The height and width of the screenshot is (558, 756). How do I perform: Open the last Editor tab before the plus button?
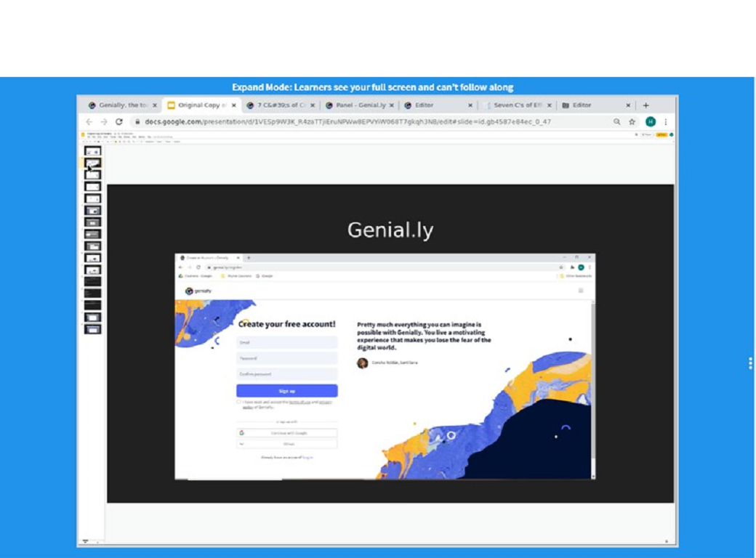click(x=595, y=105)
